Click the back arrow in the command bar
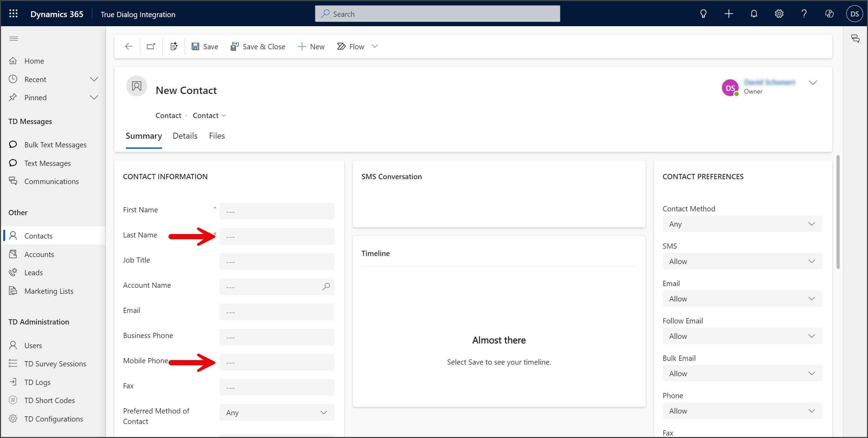The image size is (868, 438). (x=129, y=46)
